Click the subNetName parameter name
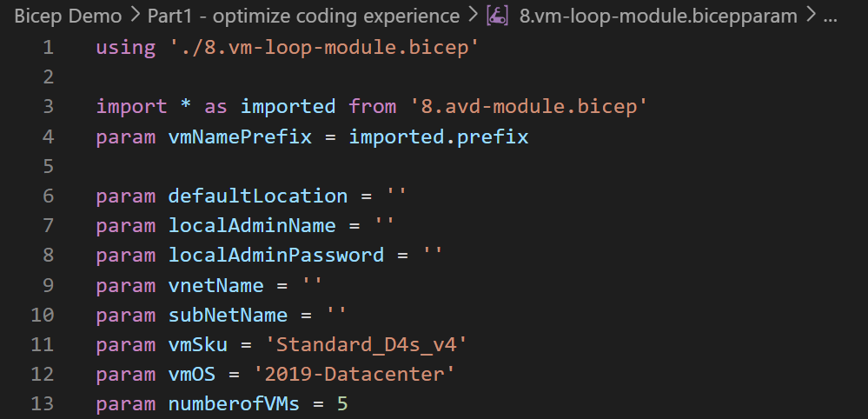 [228, 315]
